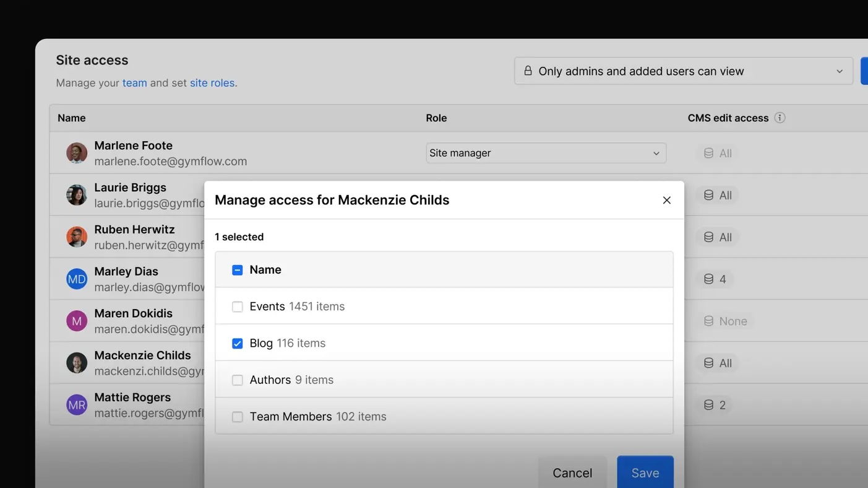Open the admins-only viewing permissions dropdown
The height and width of the screenshot is (488, 868).
click(x=683, y=71)
